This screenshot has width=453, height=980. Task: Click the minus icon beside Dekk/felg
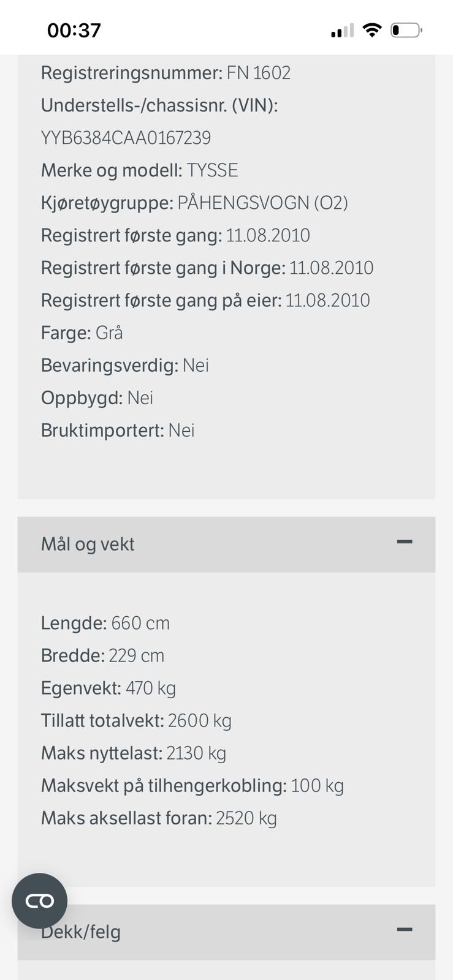pos(405,929)
